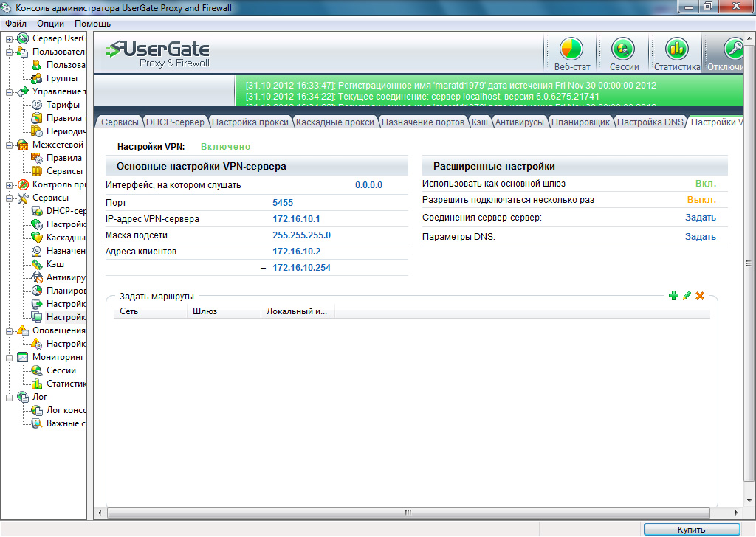
Task: Collapse the Мониторинг tree node
Action: pos(9,357)
